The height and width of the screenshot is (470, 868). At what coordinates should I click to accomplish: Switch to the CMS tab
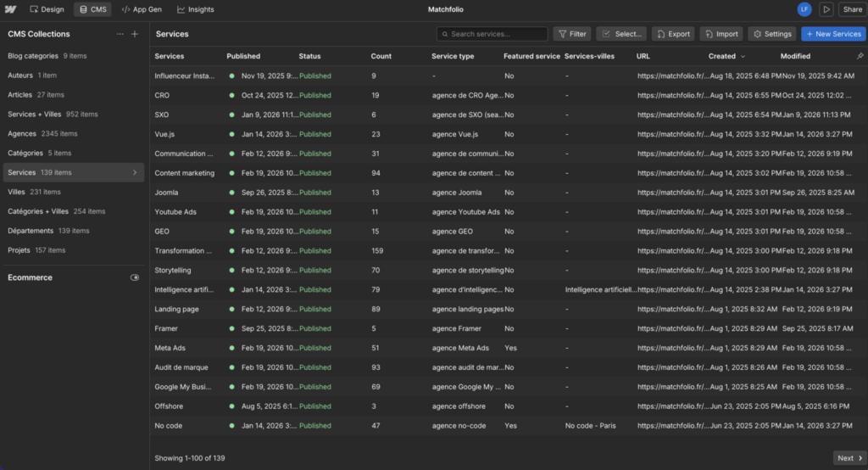tap(92, 9)
